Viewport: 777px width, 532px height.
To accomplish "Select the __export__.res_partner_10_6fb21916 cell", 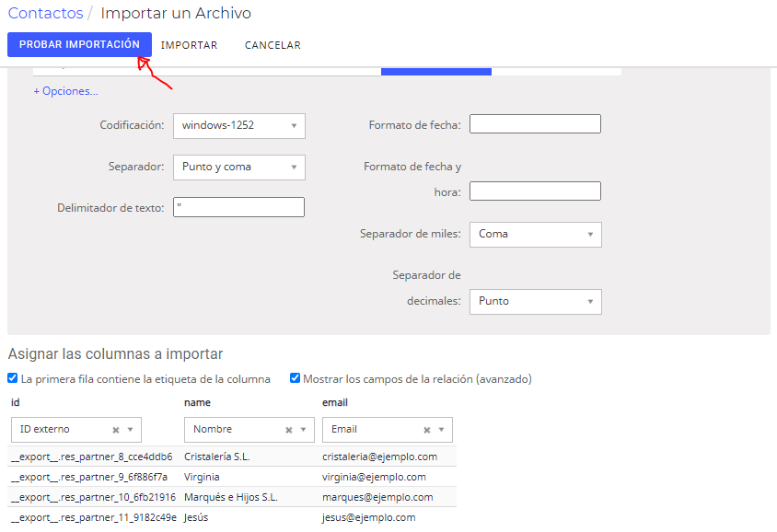I will pos(93,497).
